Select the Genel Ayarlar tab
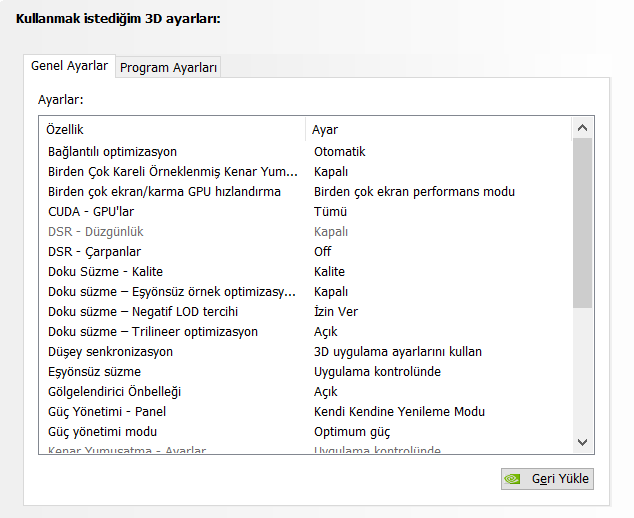The width and height of the screenshot is (634, 518). (x=69, y=66)
